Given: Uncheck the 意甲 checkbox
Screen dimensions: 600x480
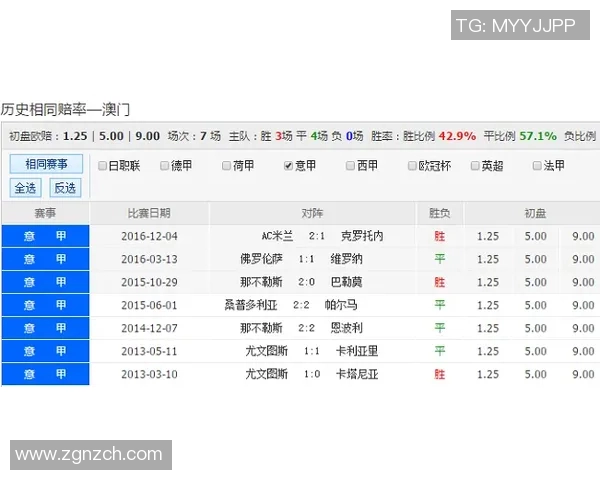Looking at the screenshot, I should pos(289,166).
